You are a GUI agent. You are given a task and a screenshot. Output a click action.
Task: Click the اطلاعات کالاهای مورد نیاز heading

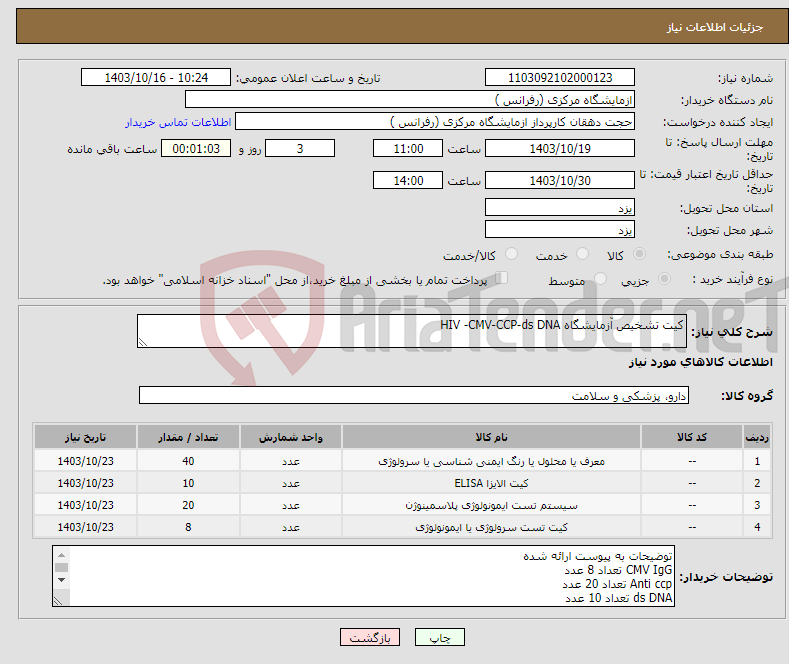(x=700, y=362)
